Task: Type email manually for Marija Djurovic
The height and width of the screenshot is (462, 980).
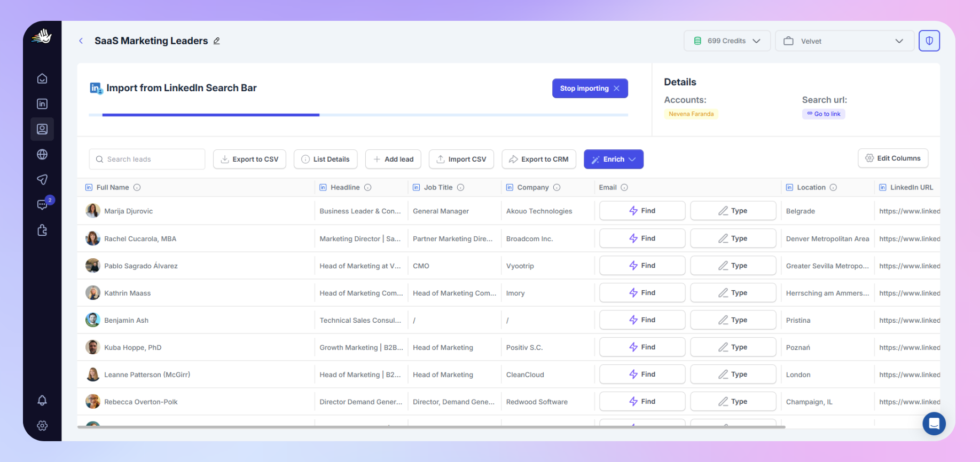Action: (x=733, y=211)
